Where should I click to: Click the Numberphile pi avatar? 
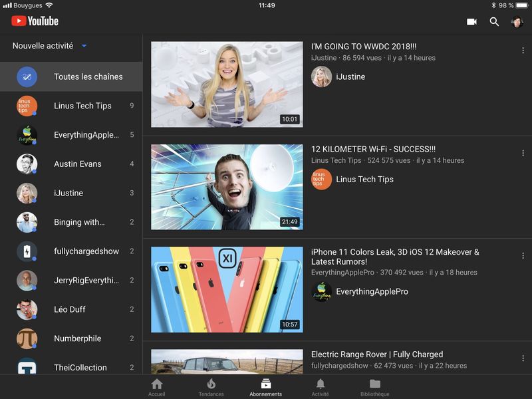pos(27,338)
